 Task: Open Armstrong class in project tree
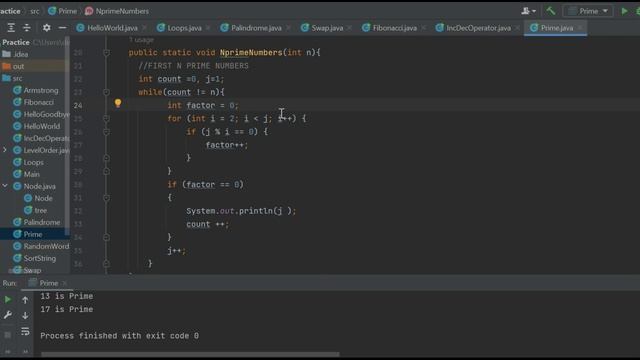[36, 90]
